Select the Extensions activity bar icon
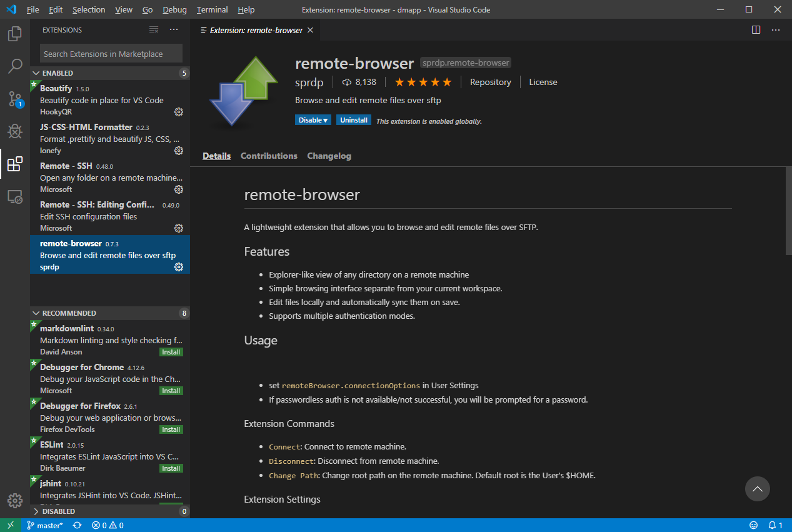This screenshot has height=532, width=792. pyautogui.click(x=15, y=164)
